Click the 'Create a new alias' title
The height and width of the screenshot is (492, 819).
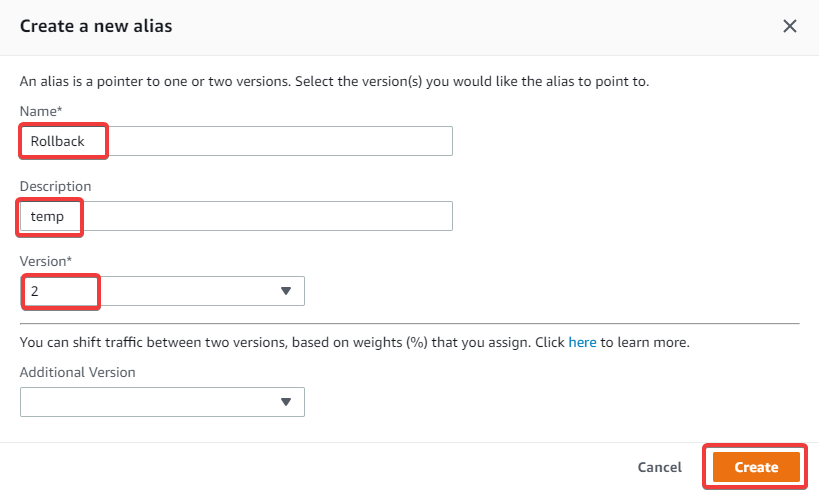(96, 26)
